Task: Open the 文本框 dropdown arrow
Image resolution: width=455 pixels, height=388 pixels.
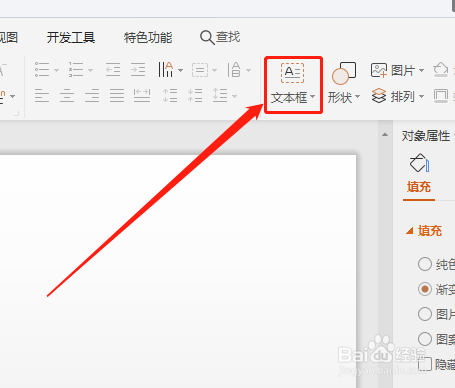Action: (x=312, y=97)
